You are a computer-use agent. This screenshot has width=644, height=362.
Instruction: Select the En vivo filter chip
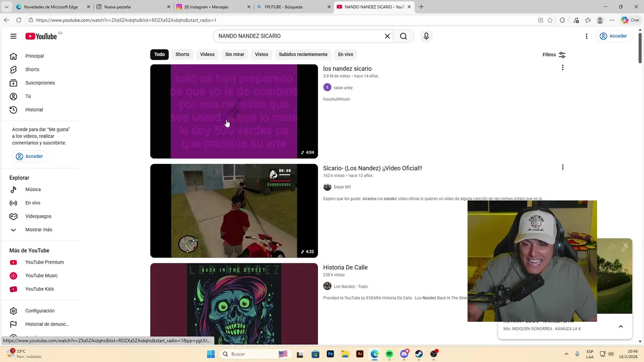click(x=345, y=54)
